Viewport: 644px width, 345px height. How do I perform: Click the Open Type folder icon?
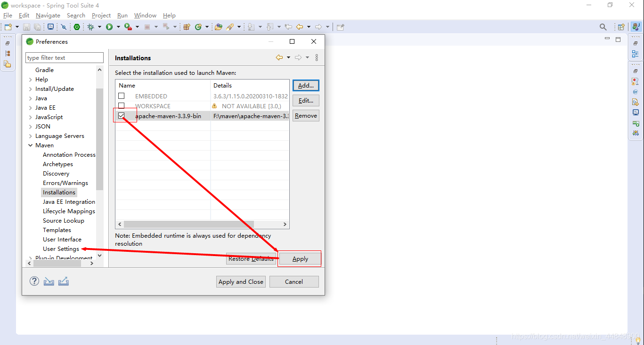point(218,27)
